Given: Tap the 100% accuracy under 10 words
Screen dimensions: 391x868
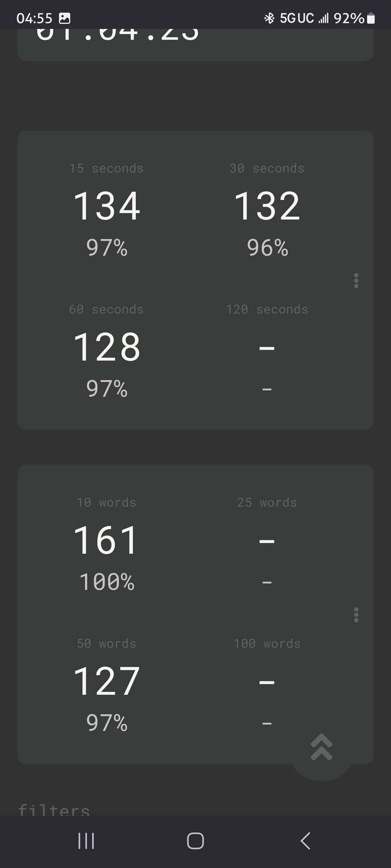Looking at the screenshot, I should pyautogui.click(x=107, y=582).
